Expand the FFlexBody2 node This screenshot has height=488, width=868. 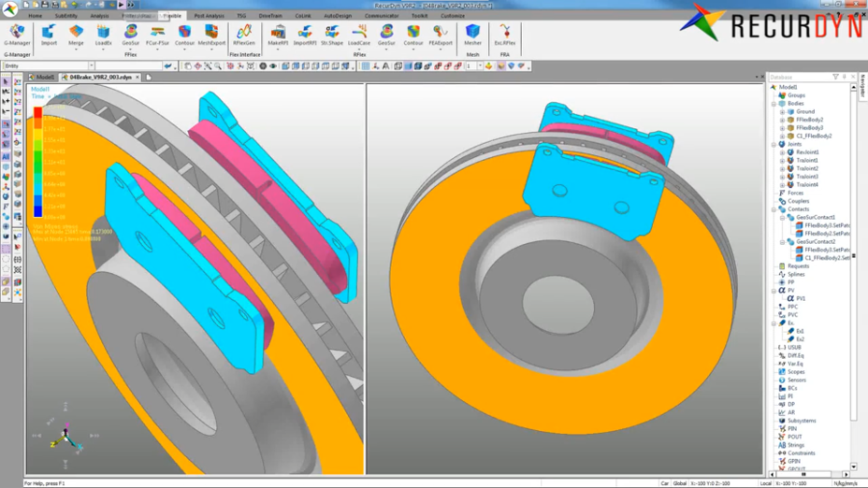point(782,120)
